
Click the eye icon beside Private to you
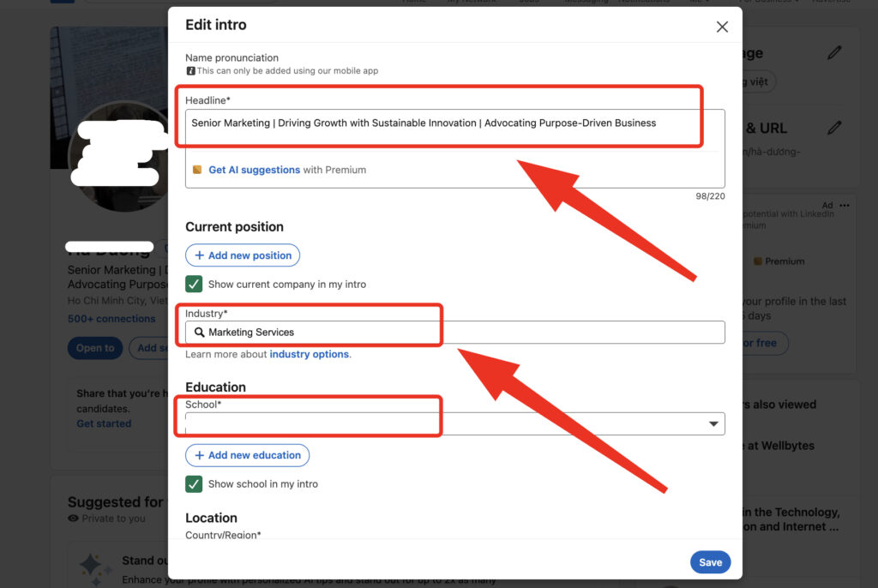pyautogui.click(x=73, y=519)
